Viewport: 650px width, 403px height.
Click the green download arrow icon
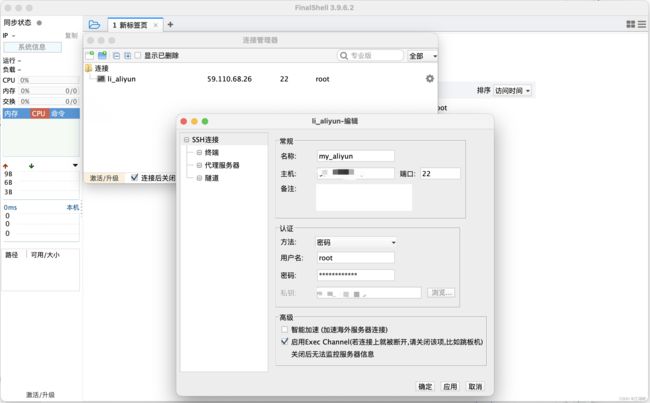pos(32,166)
